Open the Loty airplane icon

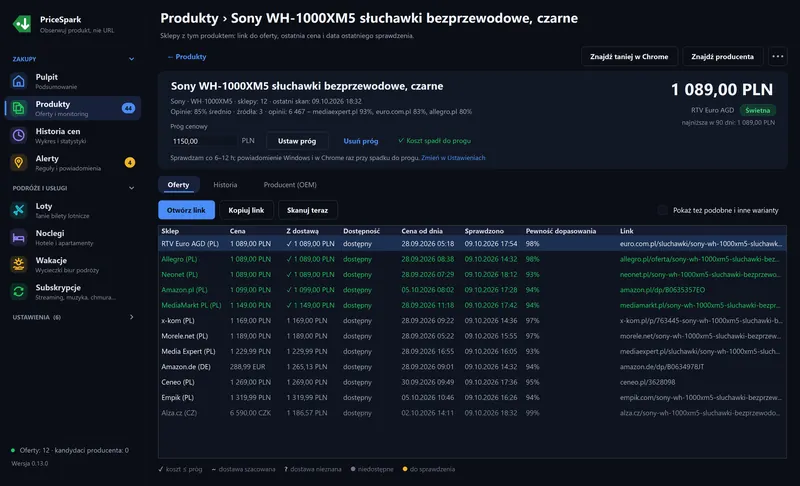coord(19,210)
